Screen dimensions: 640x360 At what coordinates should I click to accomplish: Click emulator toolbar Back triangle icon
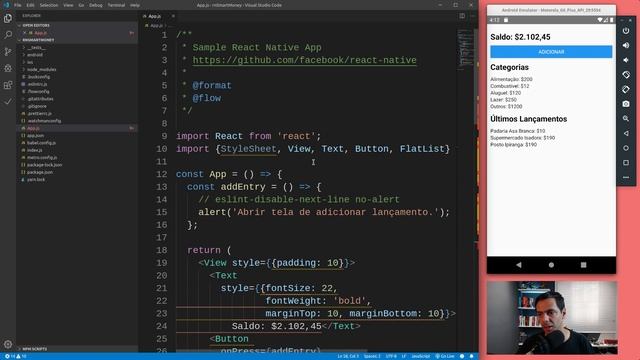point(626,133)
